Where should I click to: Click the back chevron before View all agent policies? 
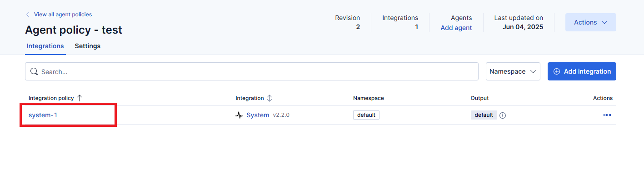click(28, 15)
